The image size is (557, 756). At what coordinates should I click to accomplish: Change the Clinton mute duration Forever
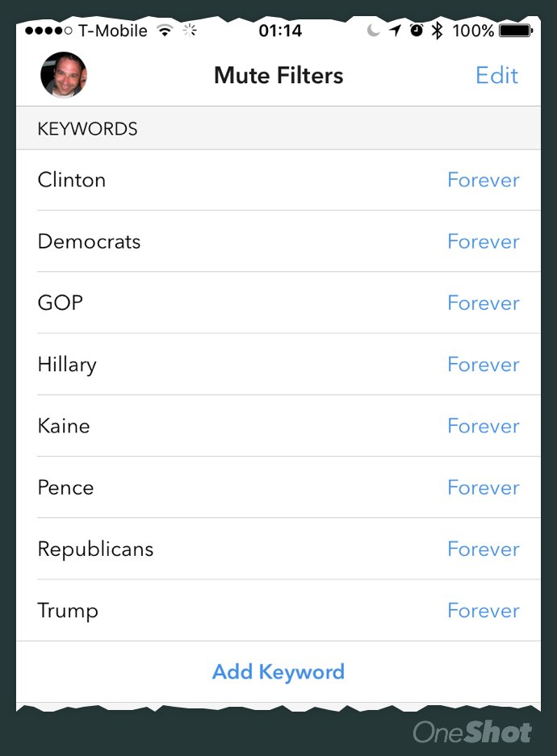coord(483,180)
